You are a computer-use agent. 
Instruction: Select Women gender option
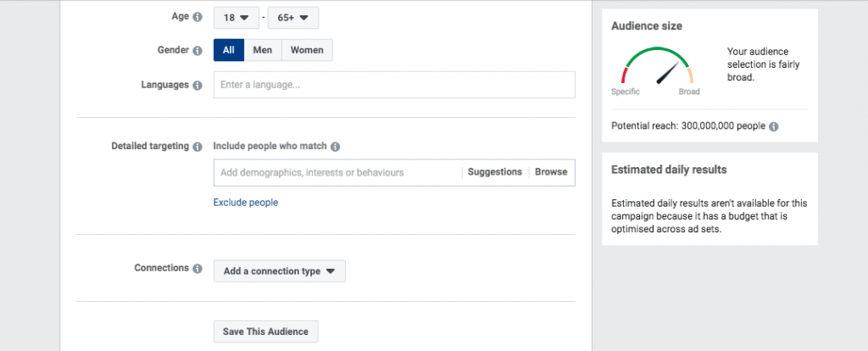(x=307, y=50)
